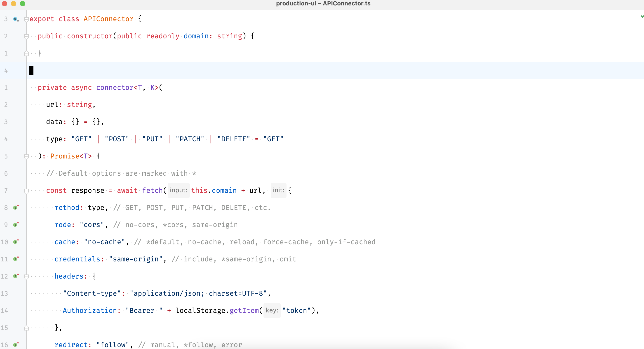644x349 pixels.
Task: Click the gutter icon beside cache property
Action: (16, 242)
